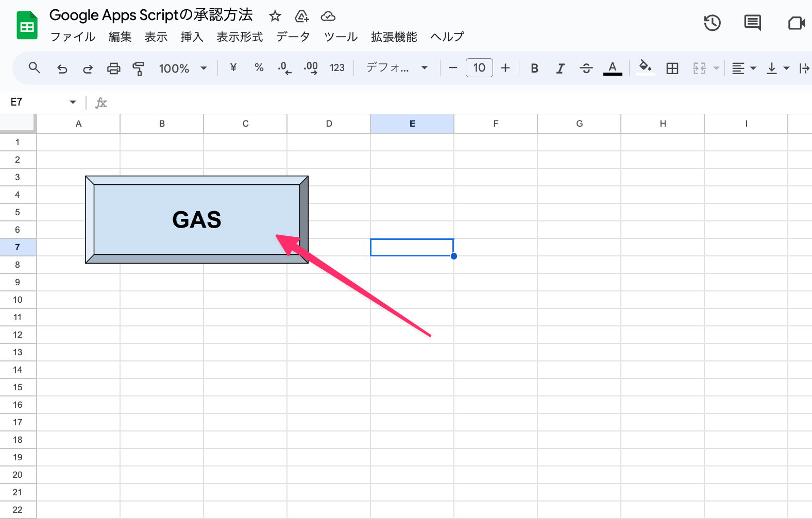Open the 拡張機能 menu
The width and height of the screenshot is (812, 519).
pyautogui.click(x=394, y=37)
